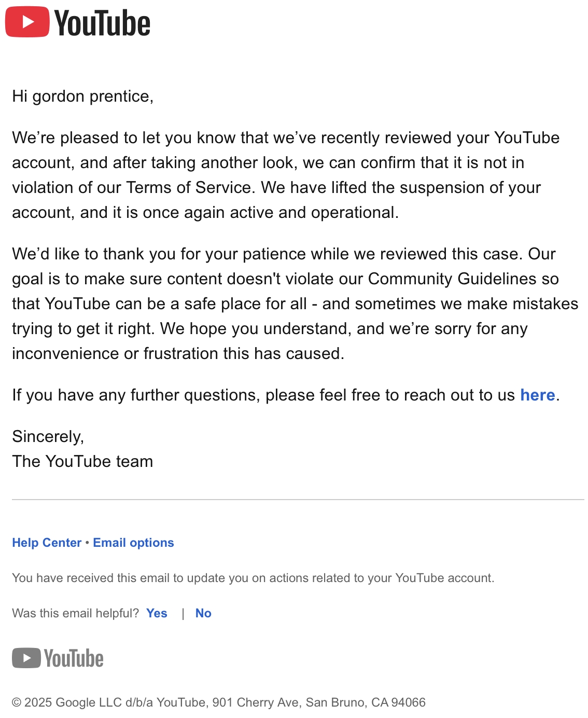The height and width of the screenshot is (718, 588).
Task: Click "The YouTube team" signature
Action: (82, 461)
